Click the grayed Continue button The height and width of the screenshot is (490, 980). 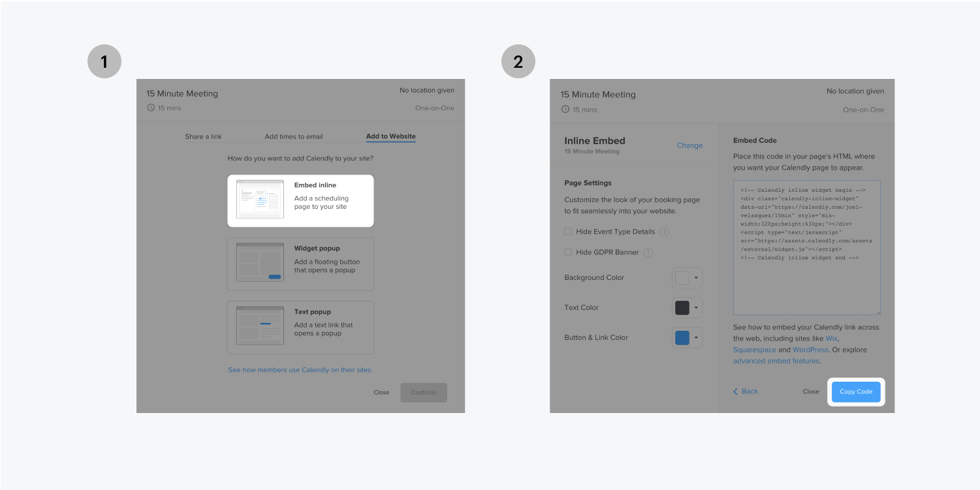coord(424,392)
